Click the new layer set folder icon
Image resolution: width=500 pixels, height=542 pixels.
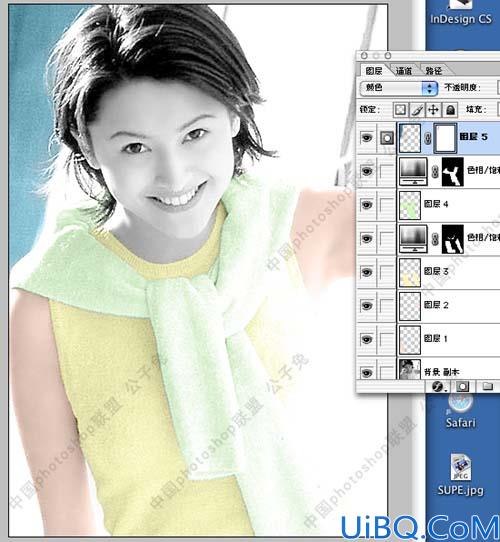click(488, 386)
